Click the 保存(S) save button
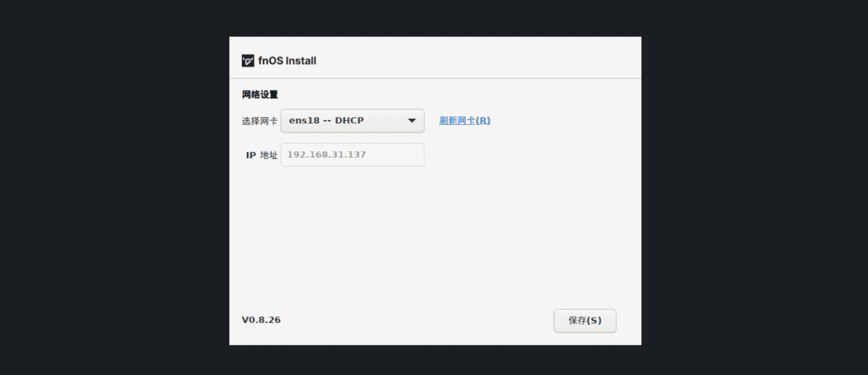Viewport: 868px width, 375px height. coord(585,320)
